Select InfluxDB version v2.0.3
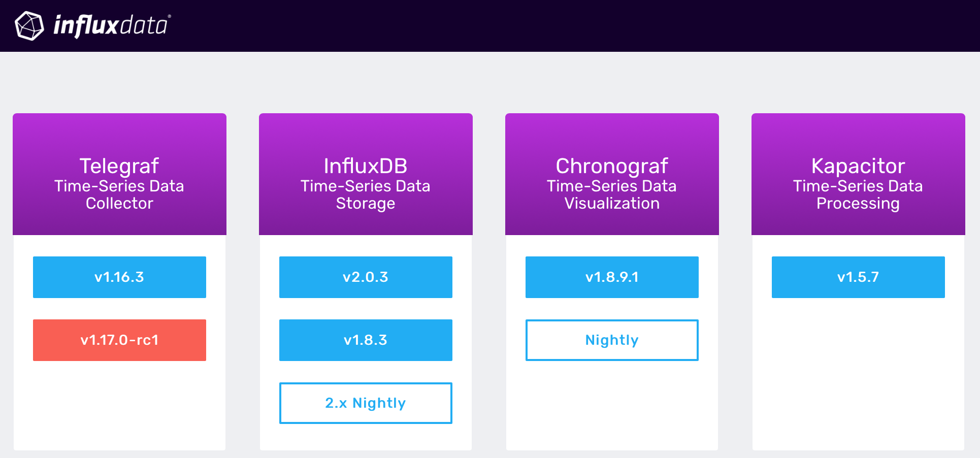The image size is (980, 458). 366,277
